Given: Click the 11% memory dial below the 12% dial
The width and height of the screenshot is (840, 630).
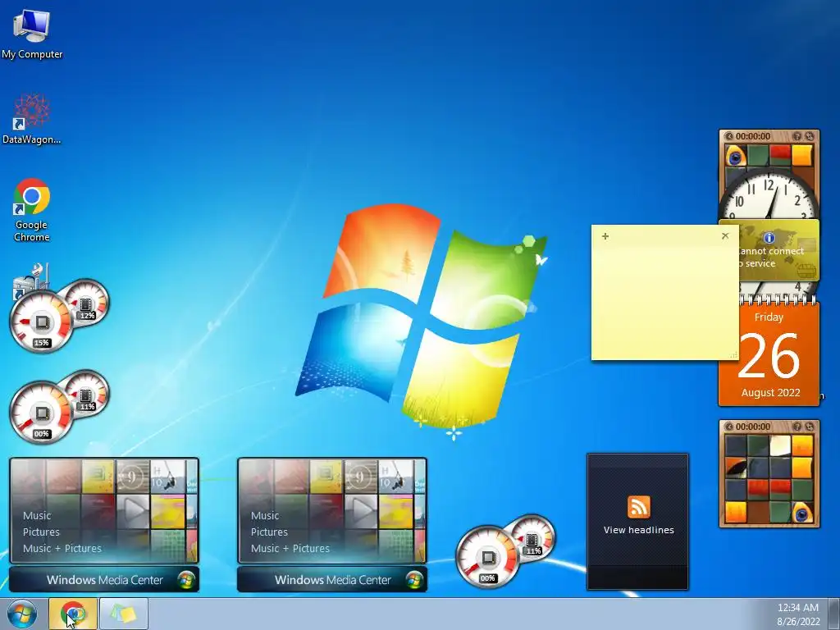Looking at the screenshot, I should coord(86,395).
